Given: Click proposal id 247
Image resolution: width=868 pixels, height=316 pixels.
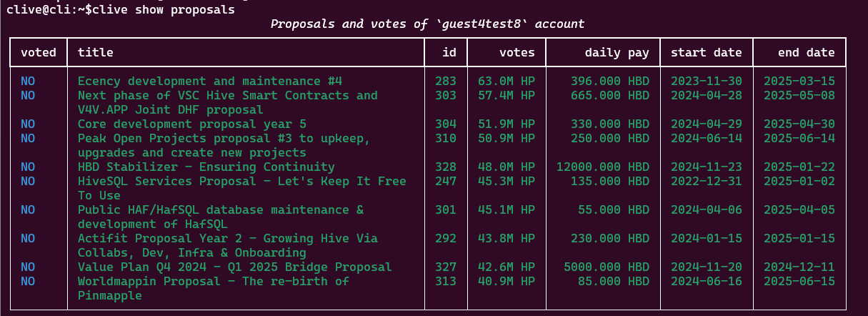Looking at the screenshot, I should pyautogui.click(x=445, y=181).
